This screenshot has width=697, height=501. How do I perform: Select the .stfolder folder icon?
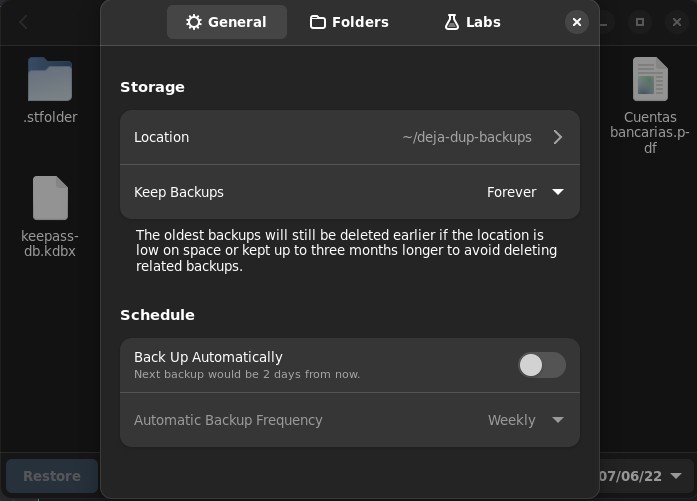tap(50, 79)
